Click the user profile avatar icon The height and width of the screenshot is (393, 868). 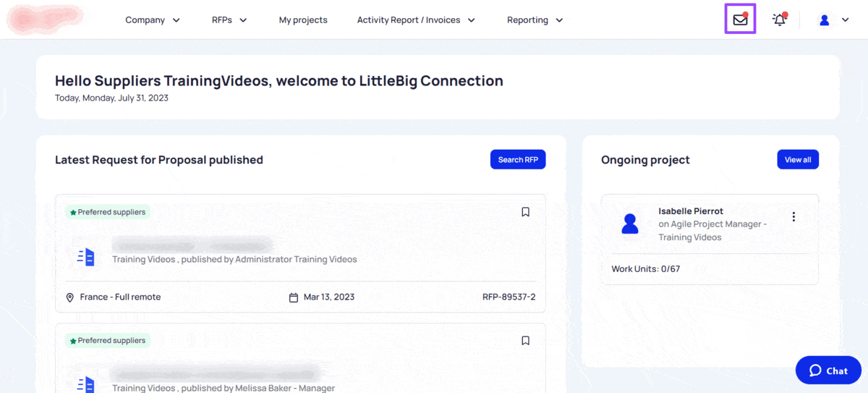[824, 20]
